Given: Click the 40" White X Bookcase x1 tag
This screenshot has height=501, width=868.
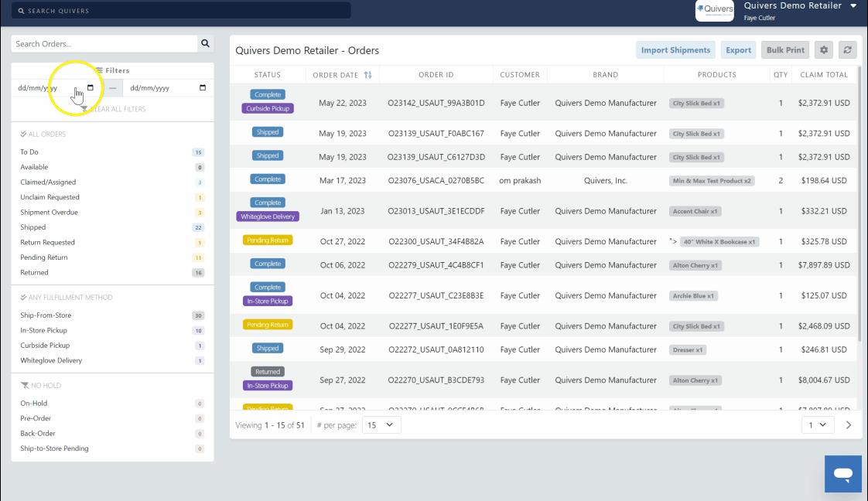Looking at the screenshot, I should pos(719,242).
